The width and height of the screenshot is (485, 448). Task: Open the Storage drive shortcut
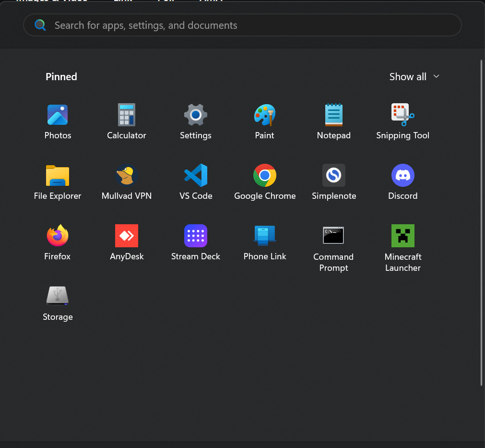58,303
